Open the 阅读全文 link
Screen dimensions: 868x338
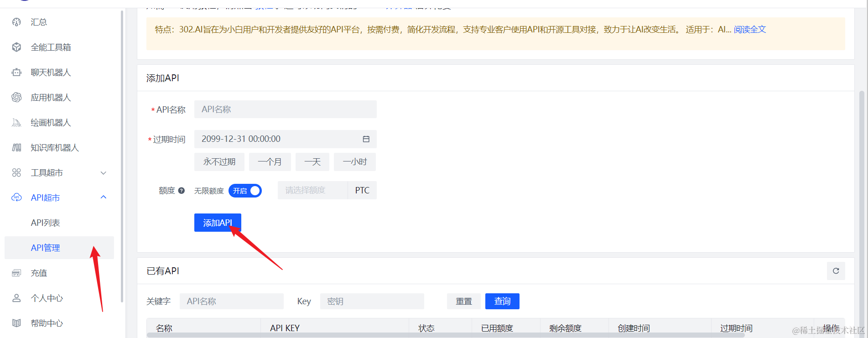click(750, 29)
